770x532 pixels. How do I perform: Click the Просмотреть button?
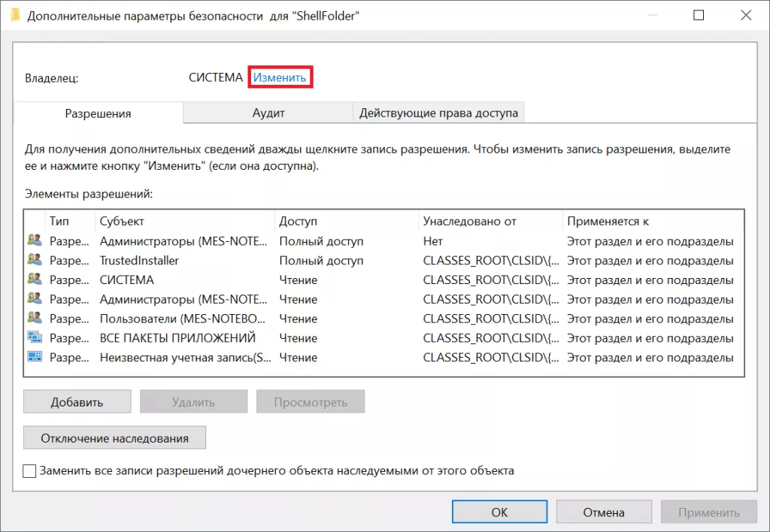point(311,402)
